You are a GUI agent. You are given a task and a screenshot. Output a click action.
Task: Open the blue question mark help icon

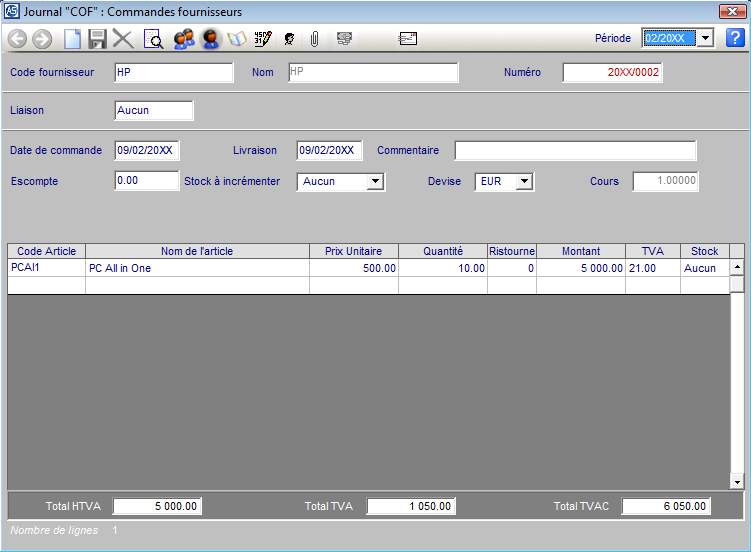pos(735,38)
